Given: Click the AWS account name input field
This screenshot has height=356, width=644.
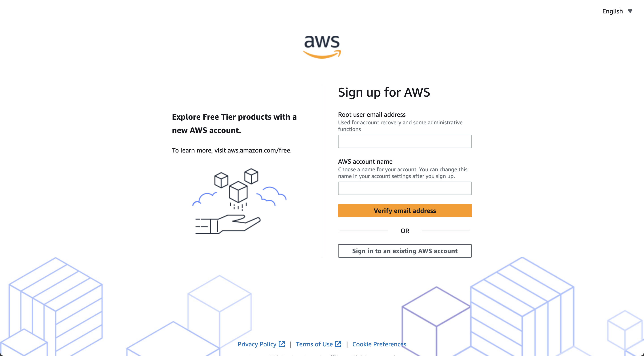Looking at the screenshot, I should [405, 188].
